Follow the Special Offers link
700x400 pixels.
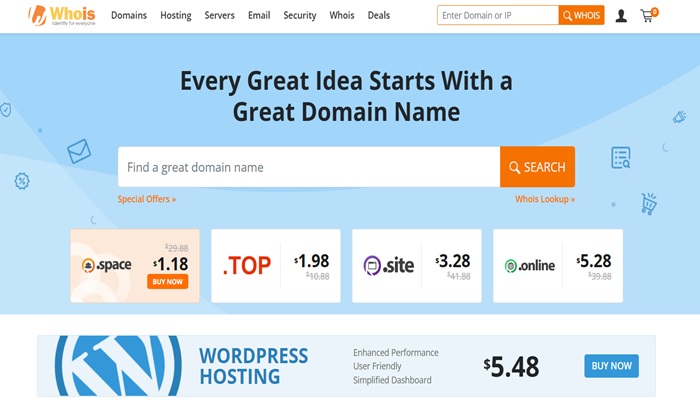click(146, 199)
